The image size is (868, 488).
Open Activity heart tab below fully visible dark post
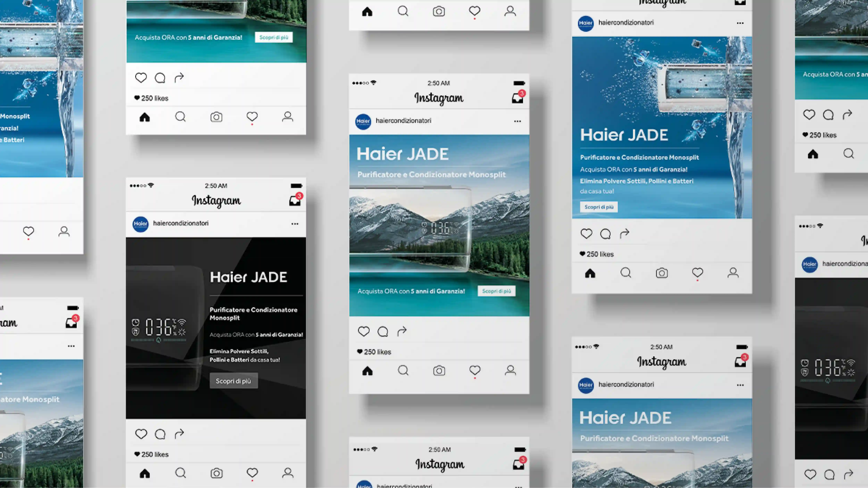click(x=252, y=473)
